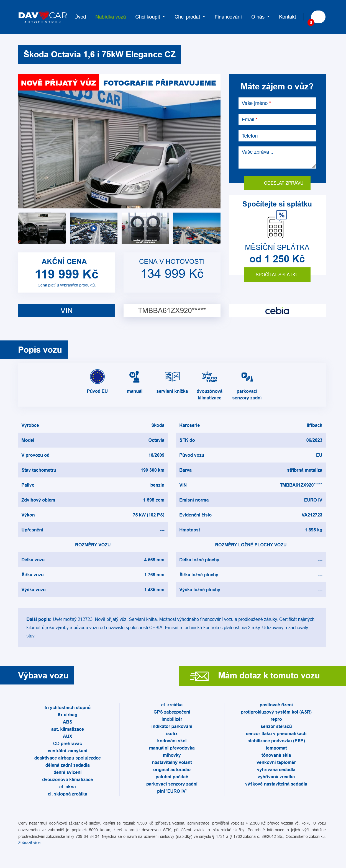Click the equipment item 6x airbag

click(x=67, y=715)
